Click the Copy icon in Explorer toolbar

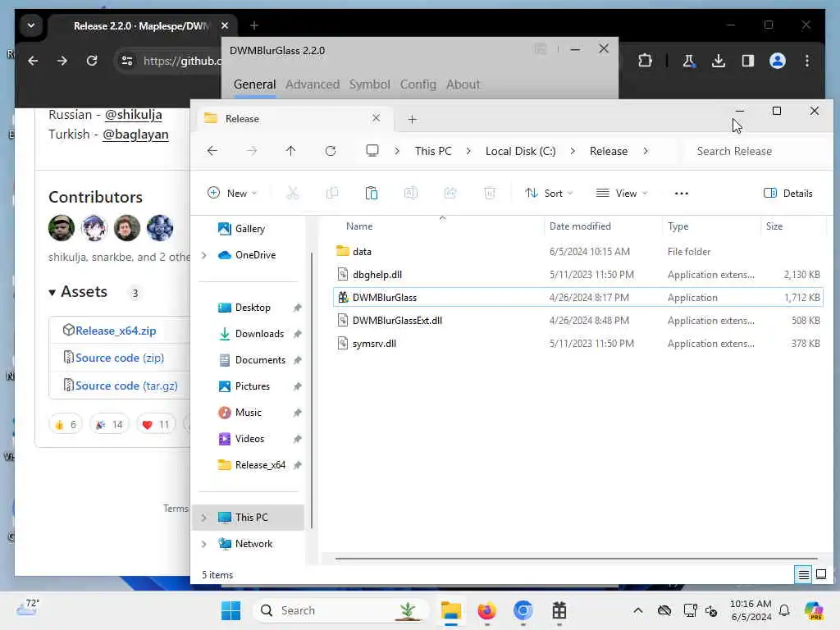coord(332,194)
